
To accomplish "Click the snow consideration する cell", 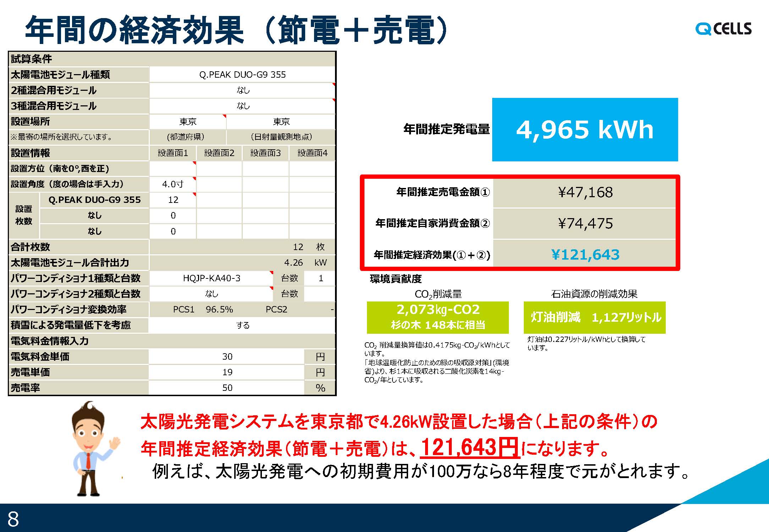I will tap(242, 325).
